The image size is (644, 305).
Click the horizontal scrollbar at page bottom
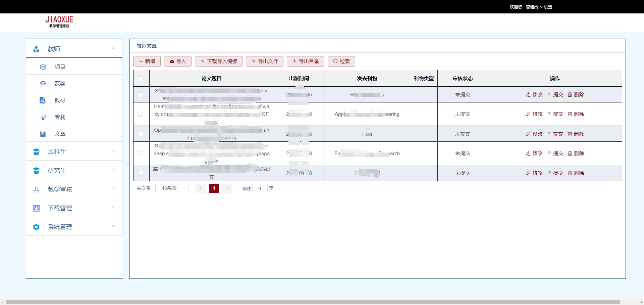[312, 302]
